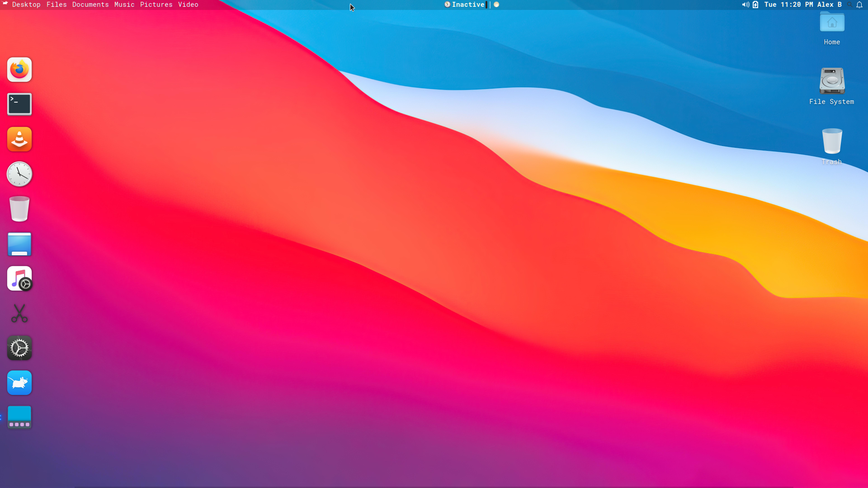868x488 pixels.
Task: Open the Terminal emulator icon
Action: click(19, 104)
